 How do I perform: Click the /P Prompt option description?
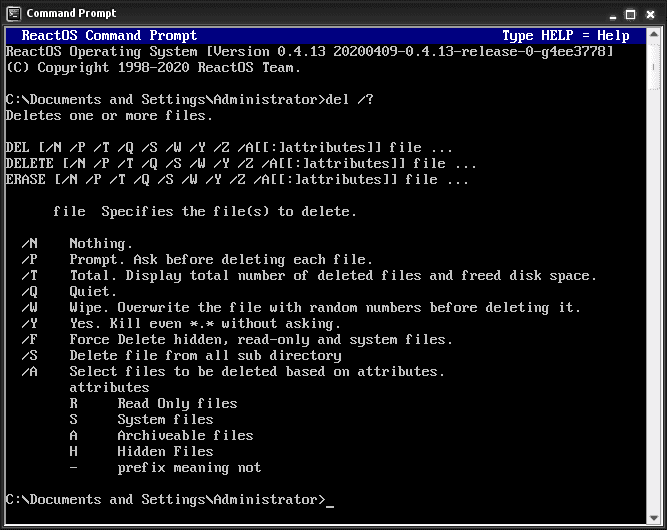pyautogui.click(x=220, y=259)
